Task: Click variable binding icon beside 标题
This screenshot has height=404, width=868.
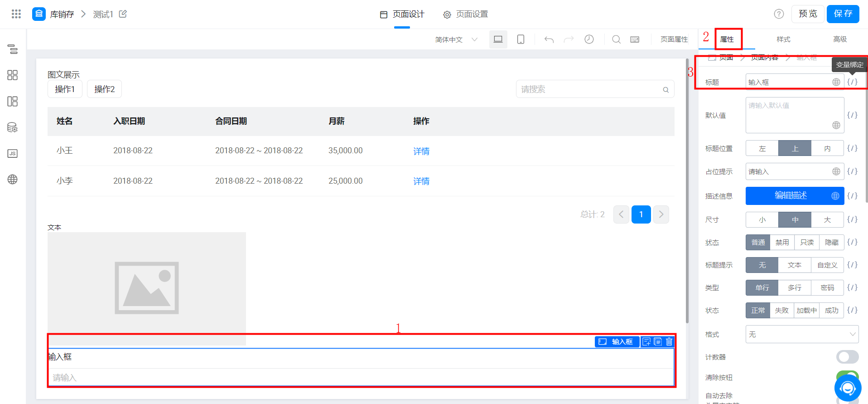Action: pos(853,82)
